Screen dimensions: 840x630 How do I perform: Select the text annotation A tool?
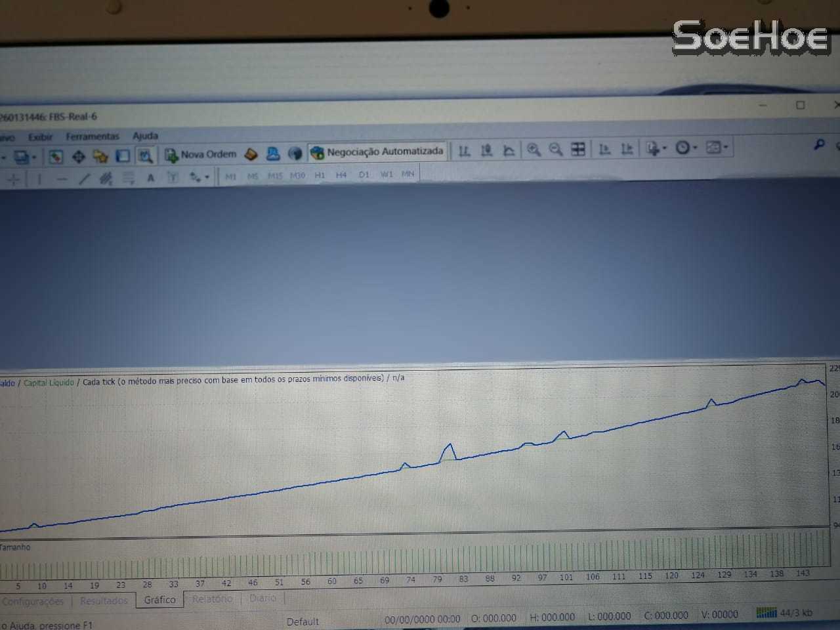[x=151, y=178]
